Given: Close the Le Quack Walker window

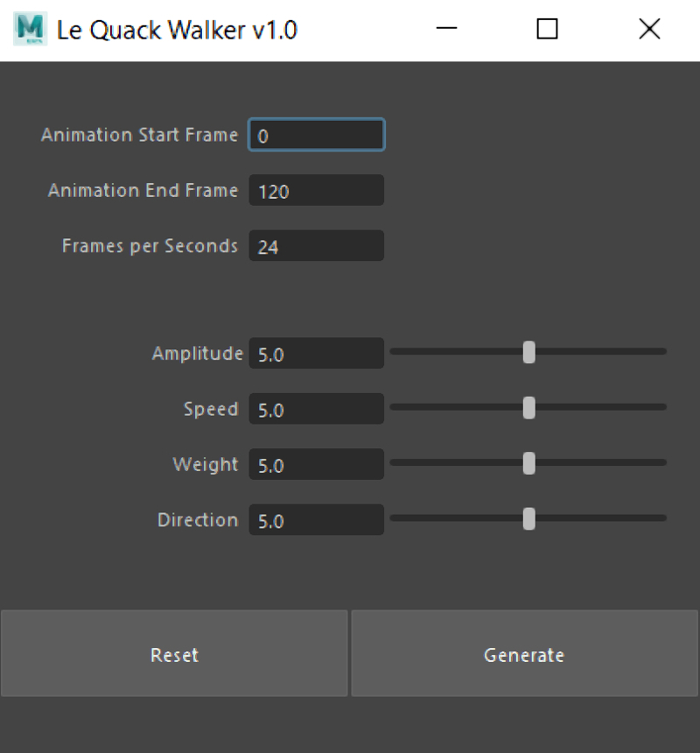Looking at the screenshot, I should click(x=649, y=30).
